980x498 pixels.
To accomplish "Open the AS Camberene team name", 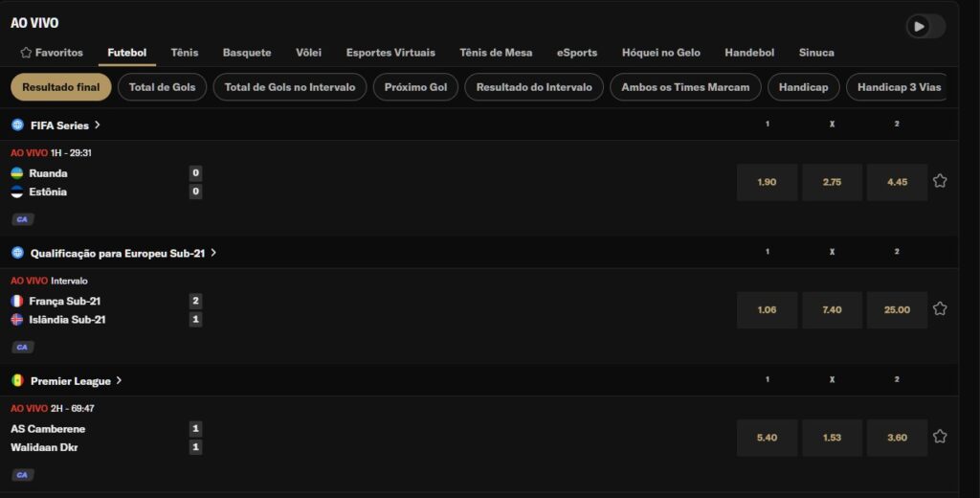I will click(48, 428).
